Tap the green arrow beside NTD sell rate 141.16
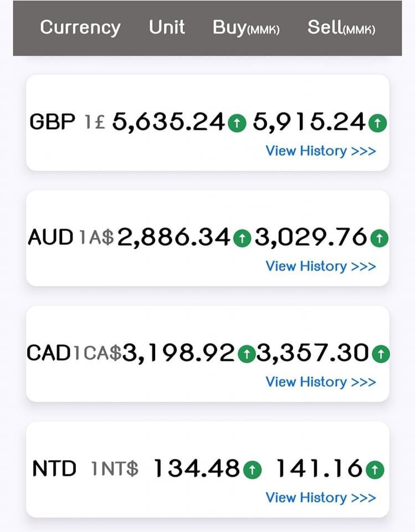The image size is (415, 532). pyautogui.click(x=375, y=469)
